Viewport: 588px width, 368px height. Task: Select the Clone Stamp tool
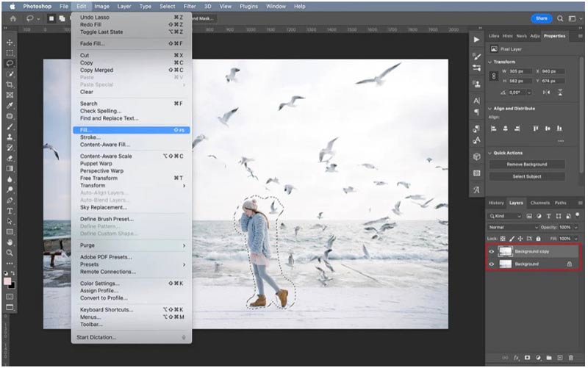[x=10, y=137]
